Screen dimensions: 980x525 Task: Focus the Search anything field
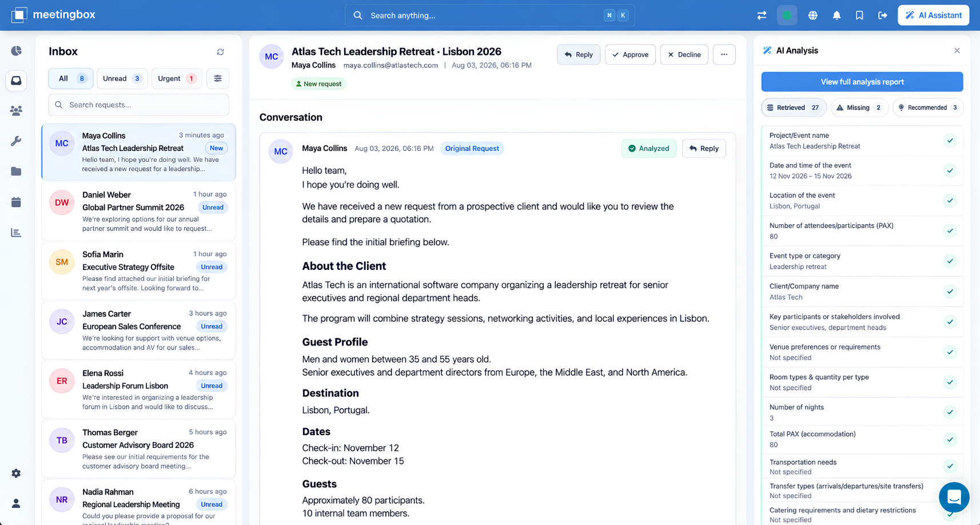tap(489, 15)
